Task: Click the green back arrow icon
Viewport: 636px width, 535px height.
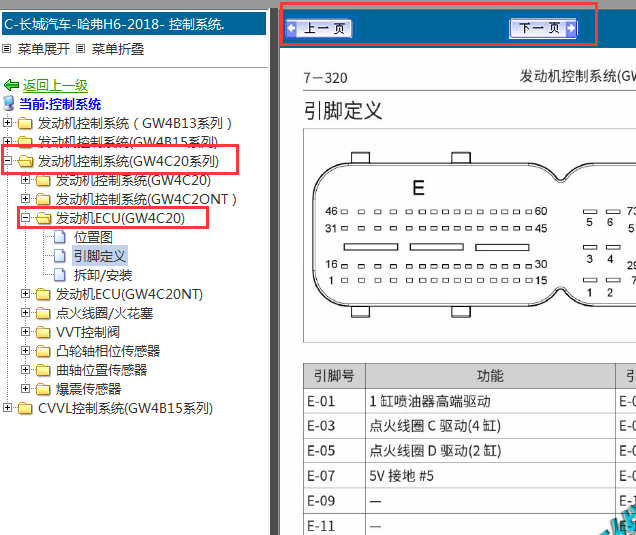Action: click(11, 85)
